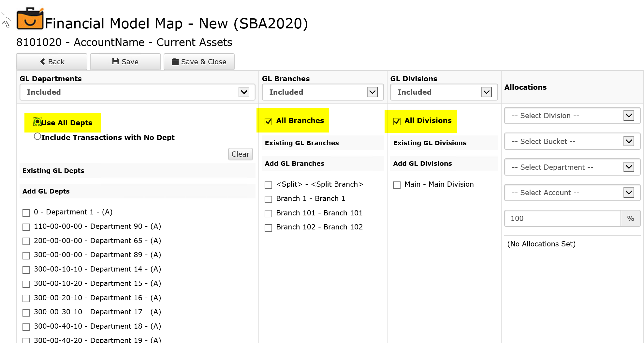The width and height of the screenshot is (644, 343).
Task: Check the Department 90 checkbox
Action: click(26, 227)
